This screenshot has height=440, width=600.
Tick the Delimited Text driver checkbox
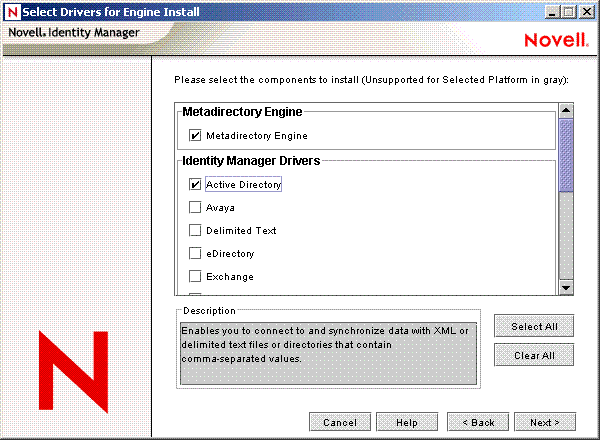[x=195, y=230]
